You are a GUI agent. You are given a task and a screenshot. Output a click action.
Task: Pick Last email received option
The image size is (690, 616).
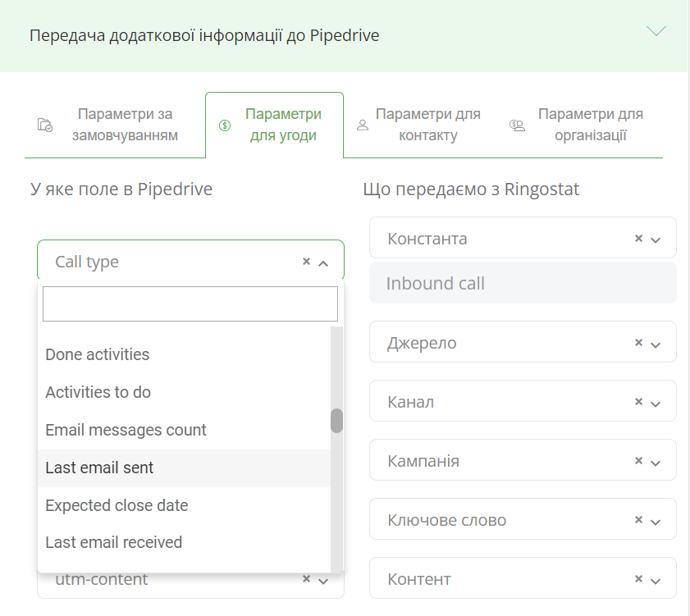point(184,542)
